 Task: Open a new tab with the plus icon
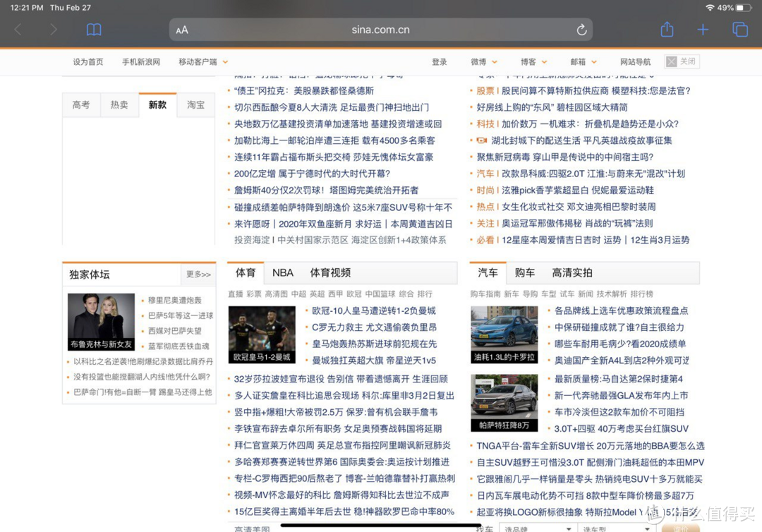tap(703, 30)
